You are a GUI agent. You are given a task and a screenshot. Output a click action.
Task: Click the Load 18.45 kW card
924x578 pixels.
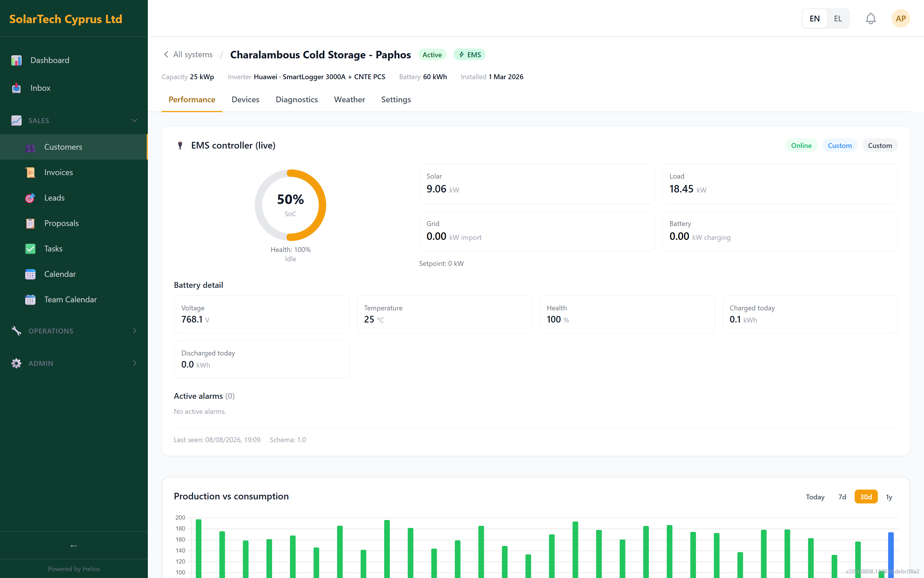click(x=780, y=184)
